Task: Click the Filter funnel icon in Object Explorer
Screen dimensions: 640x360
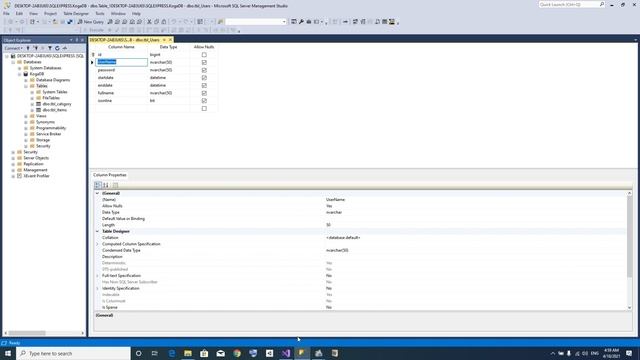Action: coord(50,48)
